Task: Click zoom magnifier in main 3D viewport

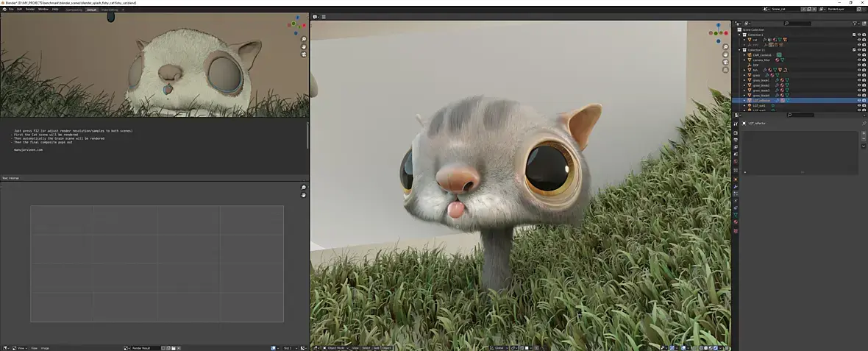Action: tap(726, 47)
